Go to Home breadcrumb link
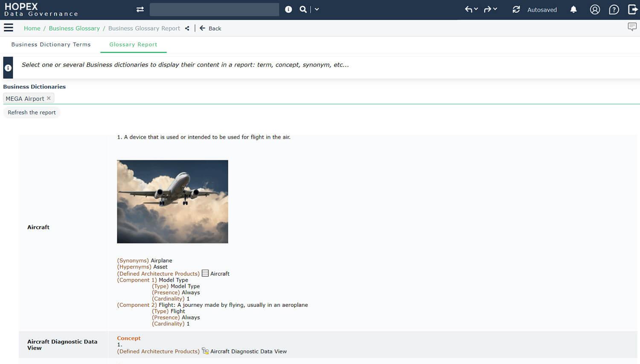Screen dimensions: 640x364 coord(32,28)
